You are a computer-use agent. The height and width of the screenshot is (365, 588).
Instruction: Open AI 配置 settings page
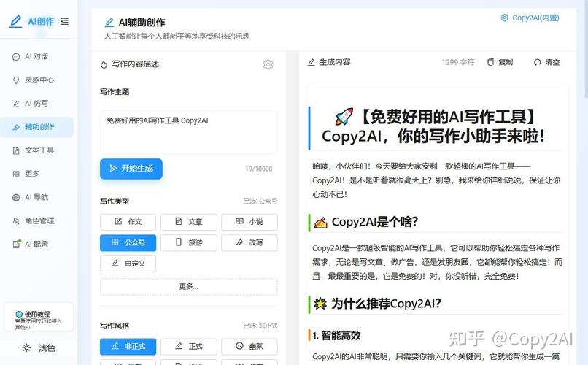coord(36,245)
